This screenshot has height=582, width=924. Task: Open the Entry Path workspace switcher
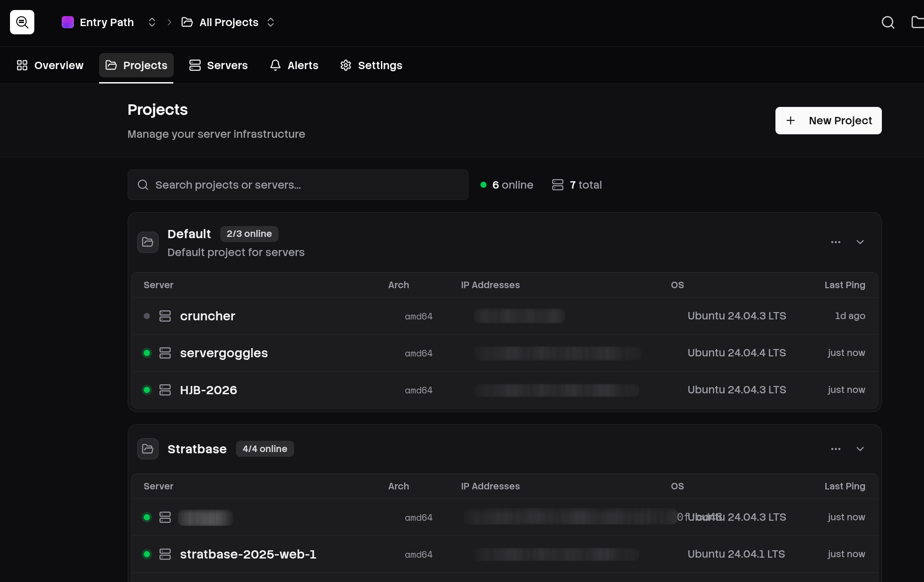click(109, 22)
